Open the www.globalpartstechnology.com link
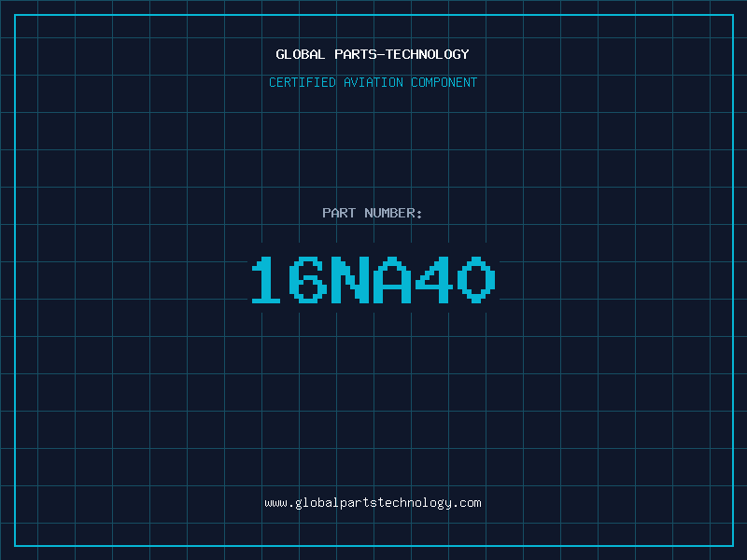This screenshot has width=747, height=560. (x=373, y=503)
